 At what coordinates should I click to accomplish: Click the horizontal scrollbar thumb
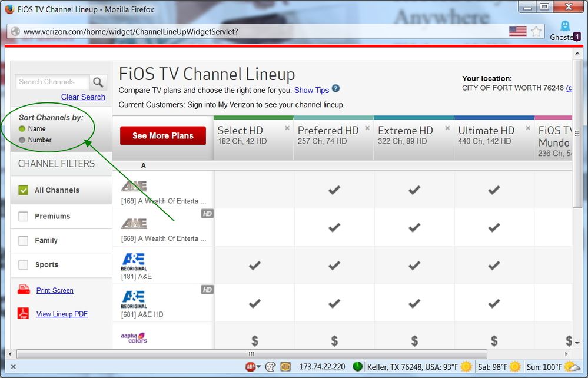point(252,354)
